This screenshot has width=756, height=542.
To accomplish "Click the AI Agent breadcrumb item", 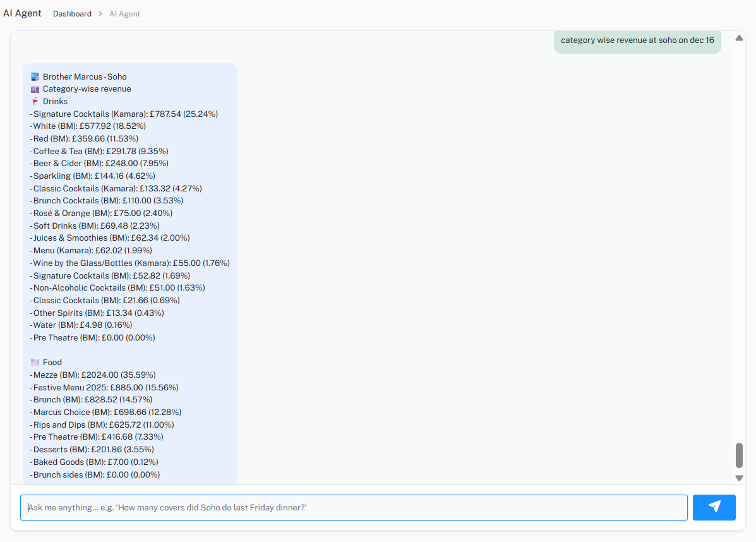I will click(x=124, y=13).
